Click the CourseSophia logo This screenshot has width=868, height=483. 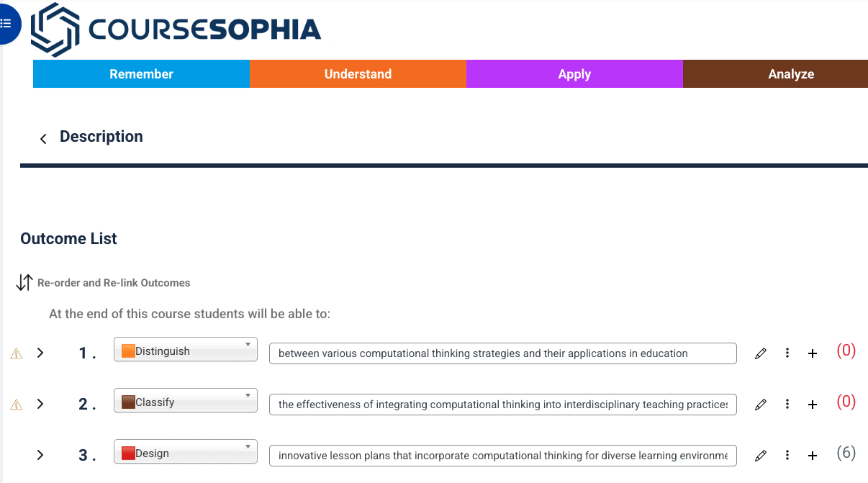[x=177, y=29]
